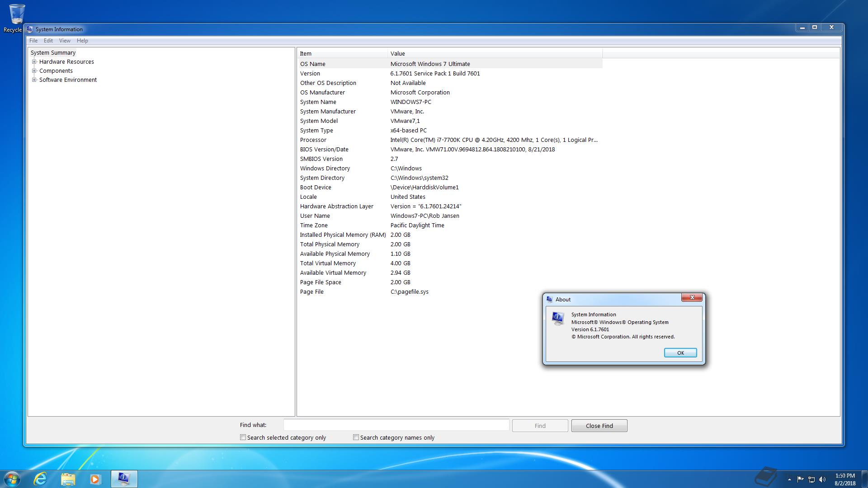Maximize the System Information window
Image resolution: width=868 pixels, height=488 pixels.
point(815,28)
